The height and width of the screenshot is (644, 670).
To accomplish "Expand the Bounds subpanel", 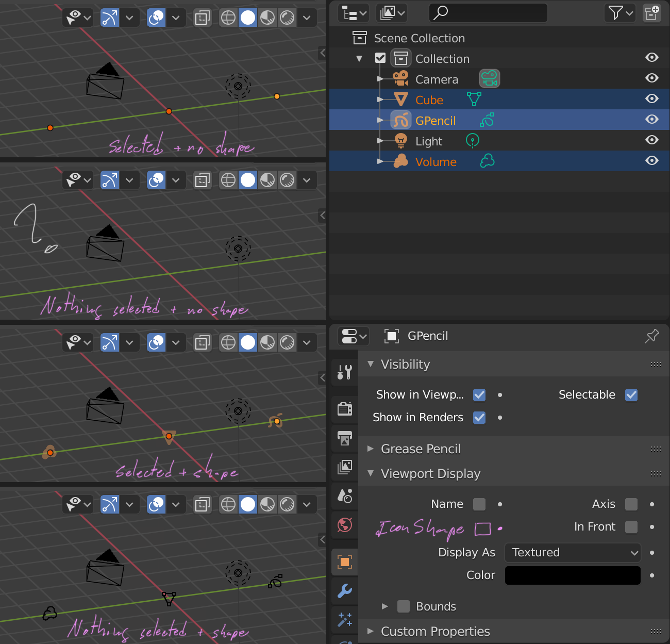I will coord(384,606).
